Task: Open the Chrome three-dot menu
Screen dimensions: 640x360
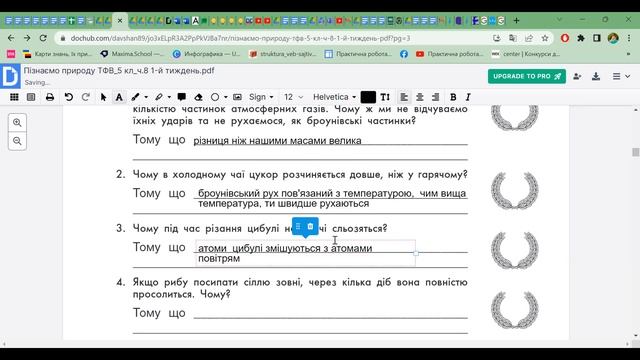Action: 629,38
